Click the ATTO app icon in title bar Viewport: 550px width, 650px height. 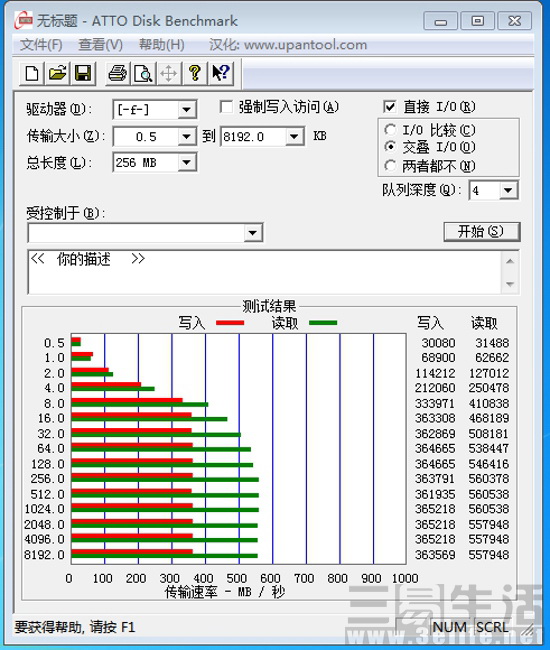pos(23,20)
